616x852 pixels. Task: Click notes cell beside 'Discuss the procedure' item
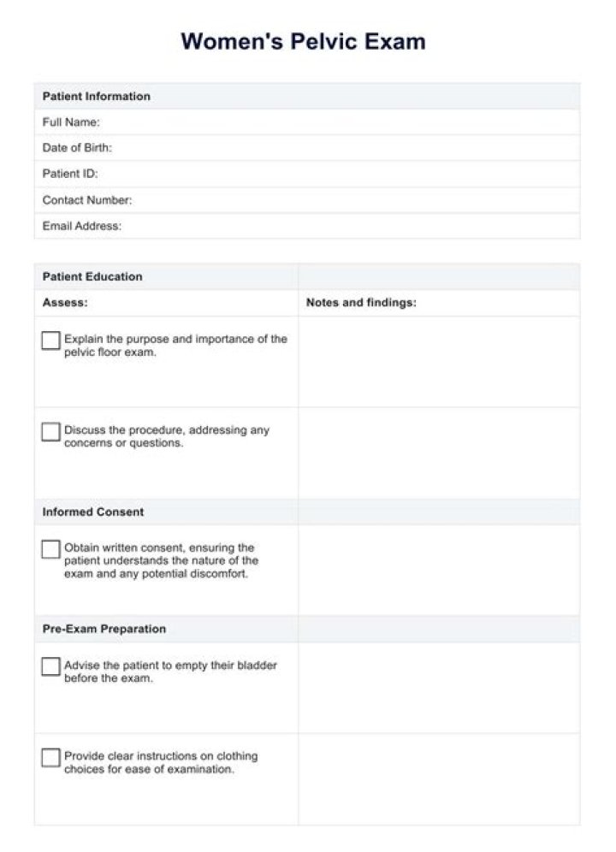(439, 453)
